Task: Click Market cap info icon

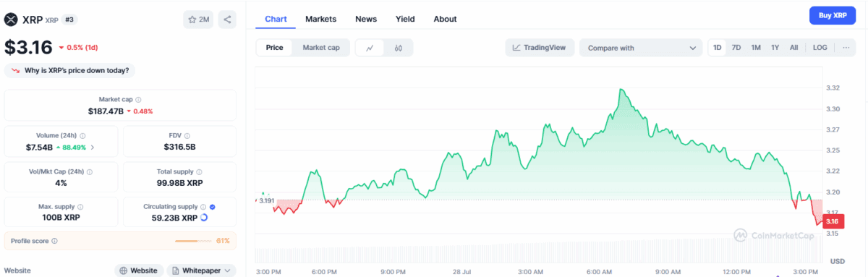Action: point(138,100)
